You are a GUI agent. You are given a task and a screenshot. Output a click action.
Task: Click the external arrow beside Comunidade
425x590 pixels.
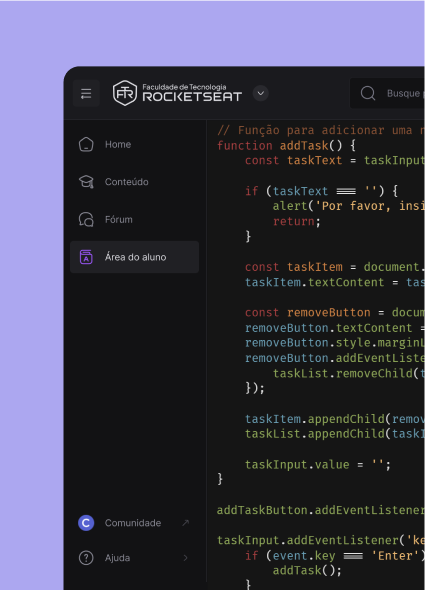(186, 523)
